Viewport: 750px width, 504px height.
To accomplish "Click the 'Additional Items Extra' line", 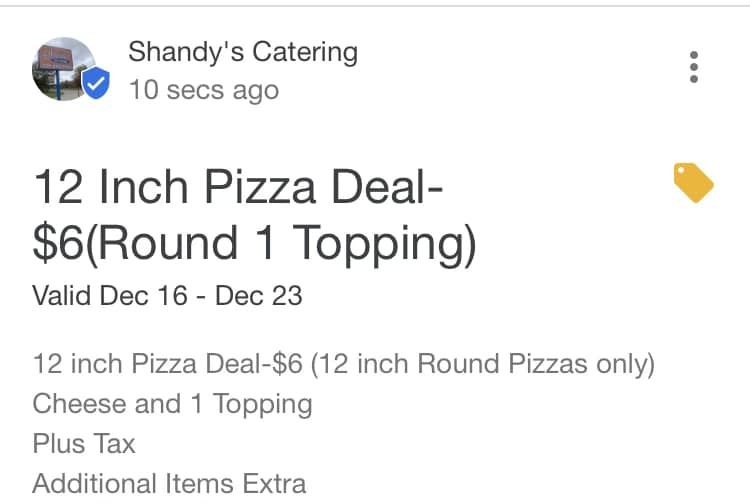I will coord(169,484).
